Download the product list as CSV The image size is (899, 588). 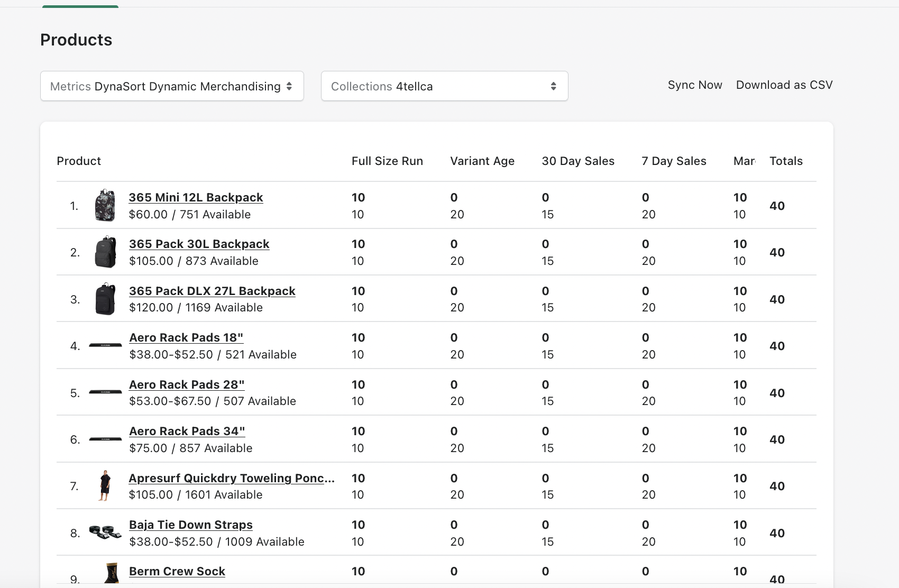[784, 85]
